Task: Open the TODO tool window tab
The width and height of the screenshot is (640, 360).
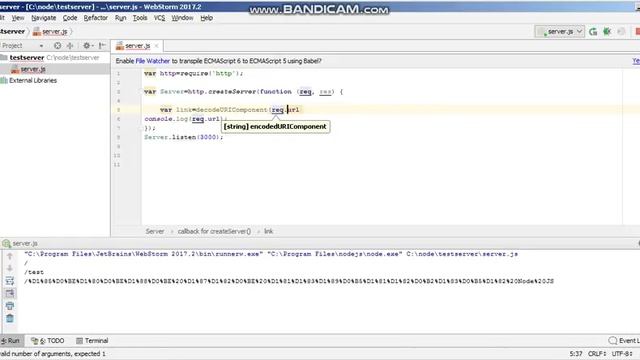Action: click(x=48, y=340)
